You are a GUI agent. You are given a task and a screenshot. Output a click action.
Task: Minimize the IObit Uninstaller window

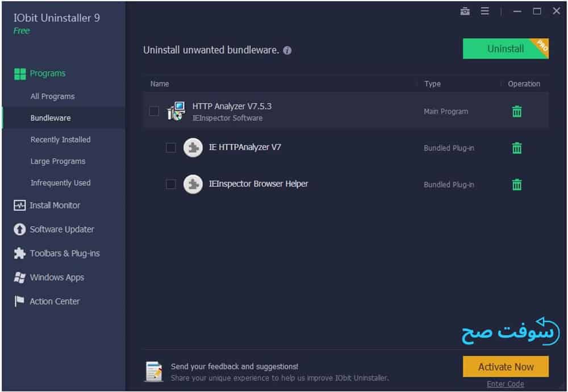(x=517, y=11)
